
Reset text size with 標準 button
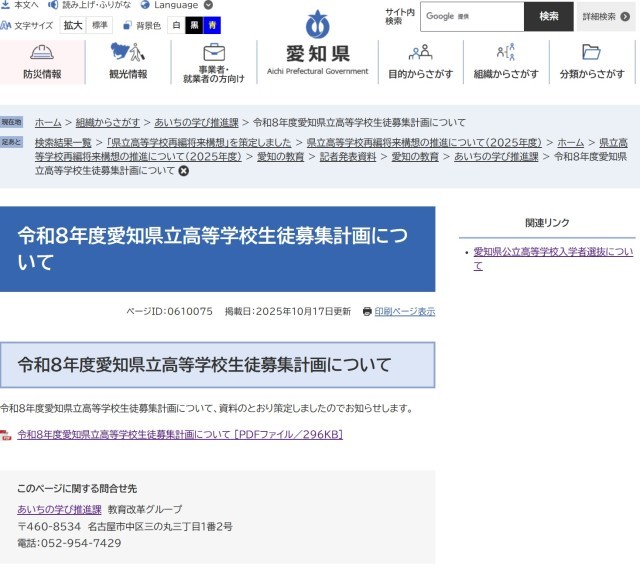point(100,25)
